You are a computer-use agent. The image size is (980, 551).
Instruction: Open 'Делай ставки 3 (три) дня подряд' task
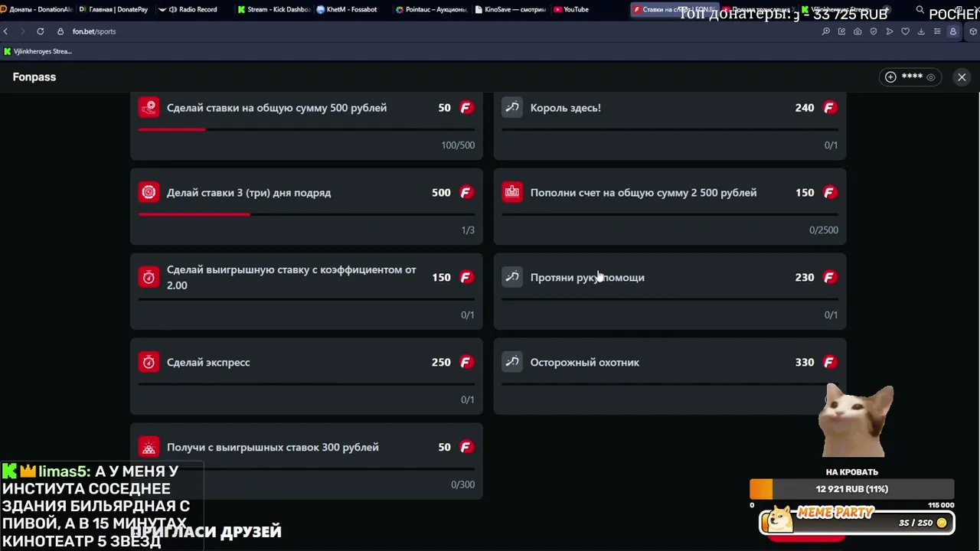pos(306,207)
